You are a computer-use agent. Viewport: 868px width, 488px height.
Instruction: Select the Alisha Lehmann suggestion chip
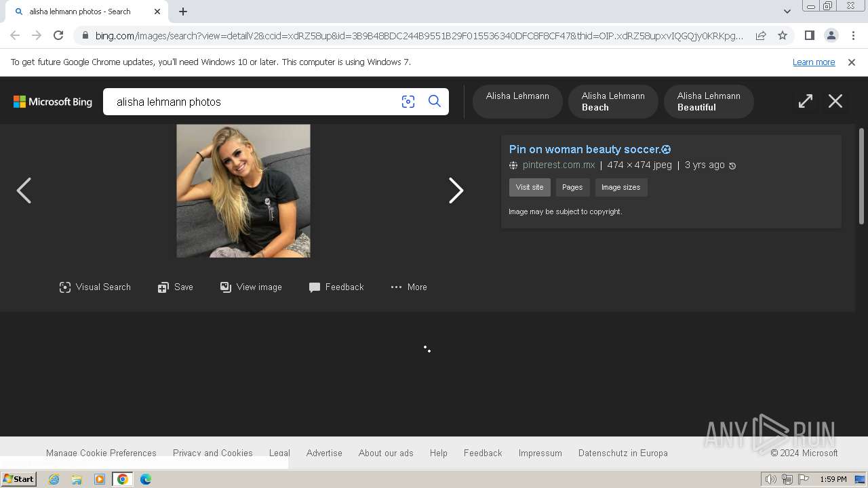click(x=517, y=102)
